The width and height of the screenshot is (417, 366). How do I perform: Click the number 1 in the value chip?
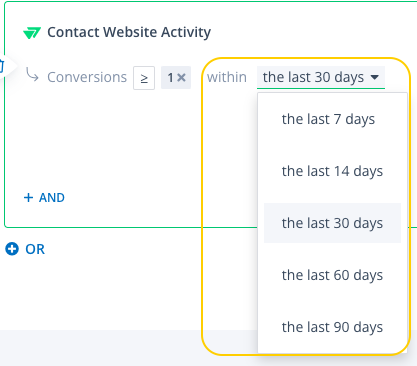170,78
